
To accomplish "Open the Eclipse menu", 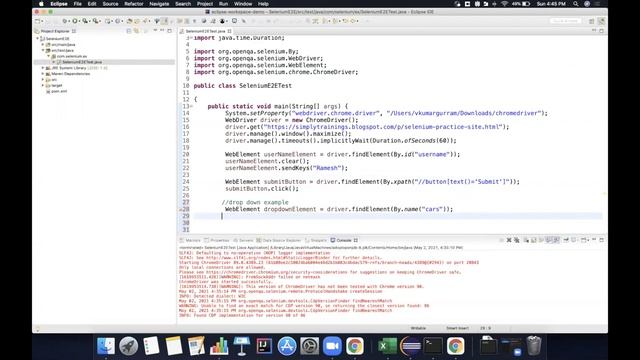I will point(59,4).
